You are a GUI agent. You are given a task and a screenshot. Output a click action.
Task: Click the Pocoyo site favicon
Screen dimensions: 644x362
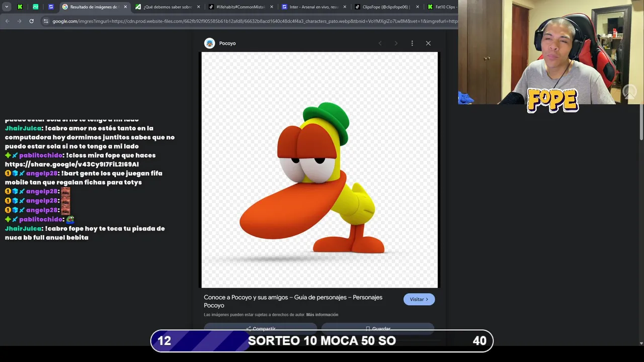coord(209,43)
